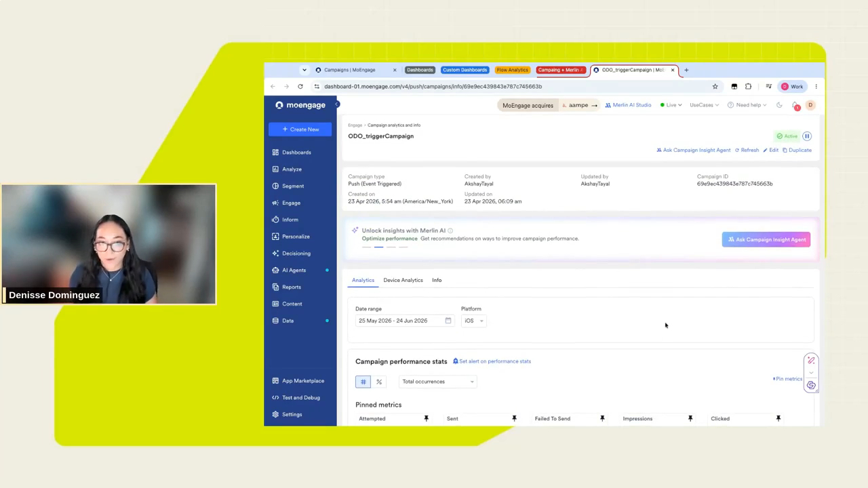Unpin the Clicked metric
This screenshot has height=488, width=868.
(778, 419)
